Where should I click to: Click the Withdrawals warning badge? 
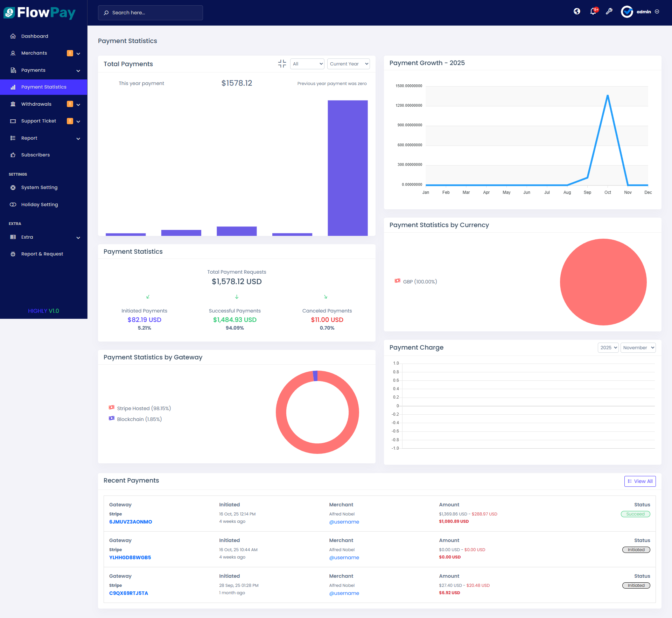pos(70,104)
